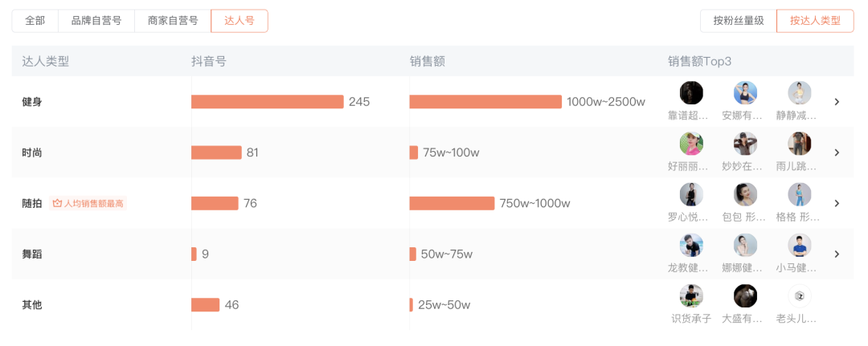Select 按达人类型 grouping toggle

pyautogui.click(x=815, y=21)
